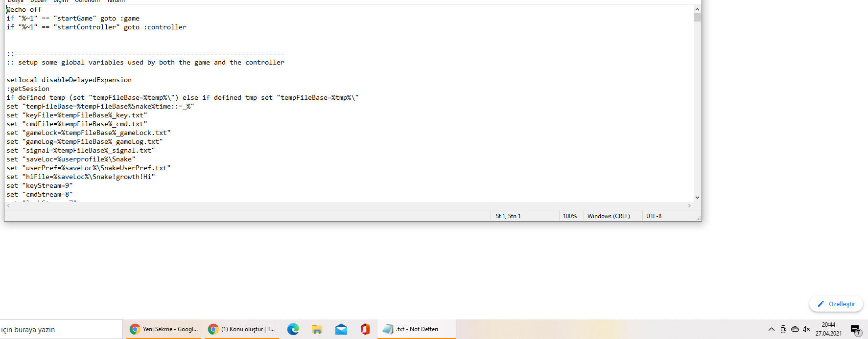Switch to .txt - Not Defteri taskbar window

click(417, 329)
